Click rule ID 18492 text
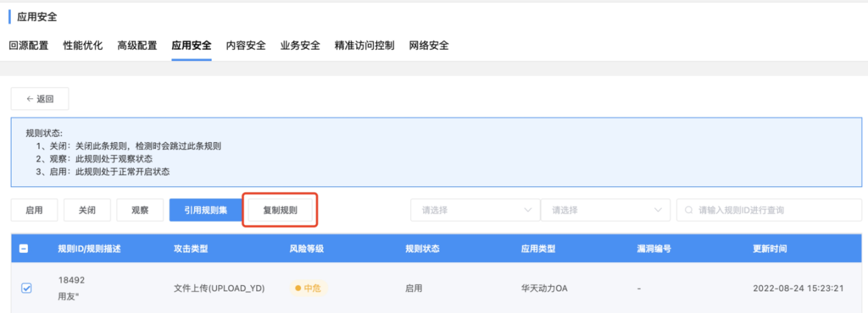 pyautogui.click(x=72, y=280)
